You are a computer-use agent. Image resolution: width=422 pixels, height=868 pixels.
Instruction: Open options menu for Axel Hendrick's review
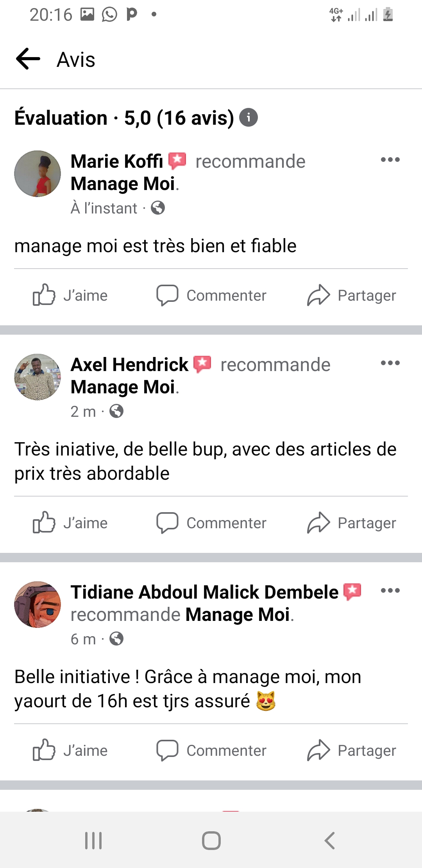coord(390,363)
